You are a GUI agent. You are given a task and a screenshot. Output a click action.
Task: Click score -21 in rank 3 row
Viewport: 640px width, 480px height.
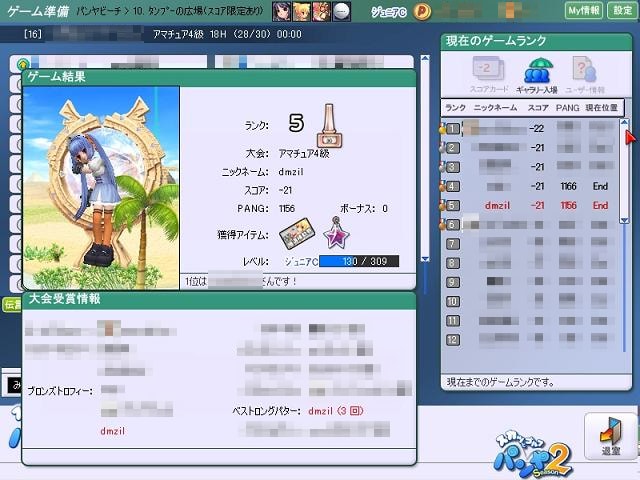pos(537,167)
